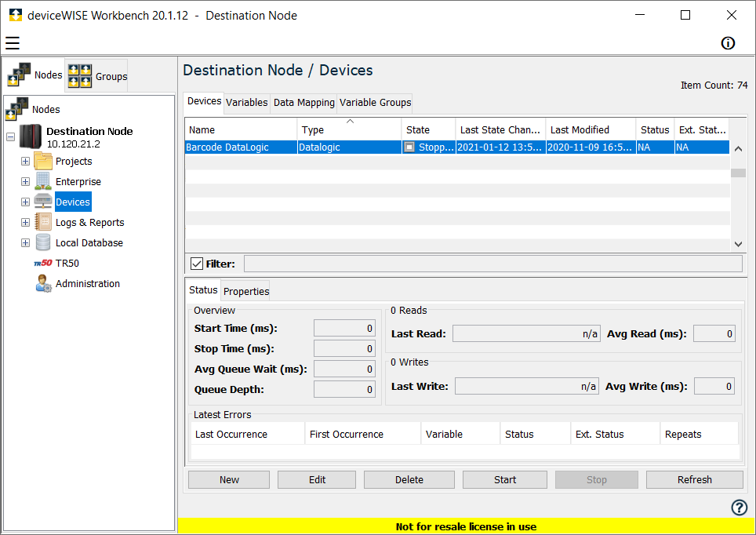Expand the Logs & Reports tree node
Screen dimensions: 756x535
(x=26, y=223)
